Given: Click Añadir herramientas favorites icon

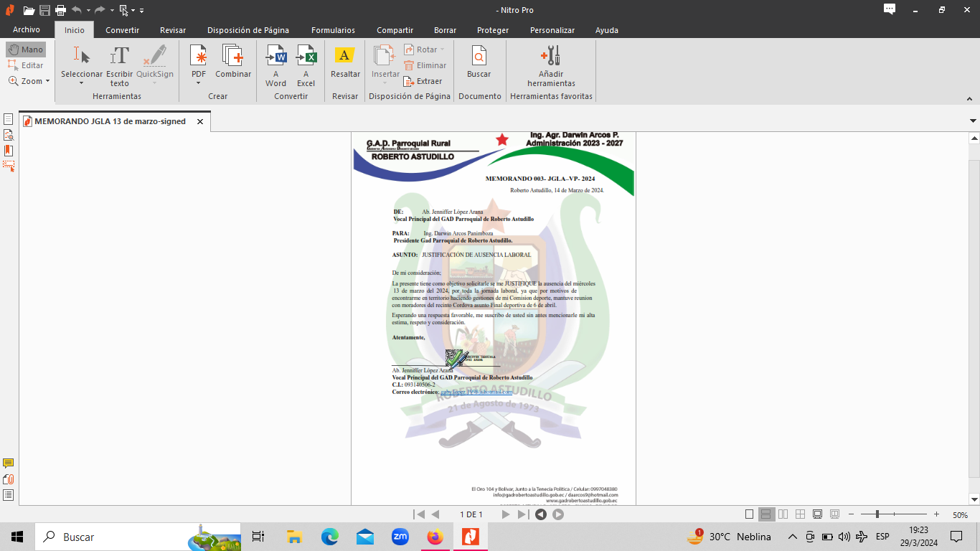Looking at the screenshot, I should tap(551, 65).
